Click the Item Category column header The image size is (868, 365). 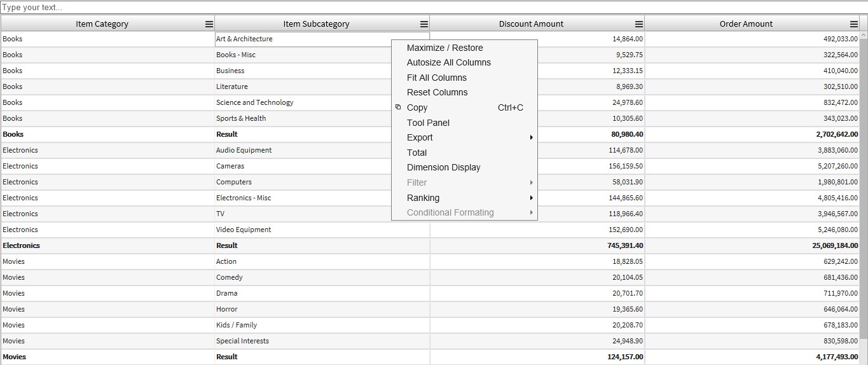(102, 24)
